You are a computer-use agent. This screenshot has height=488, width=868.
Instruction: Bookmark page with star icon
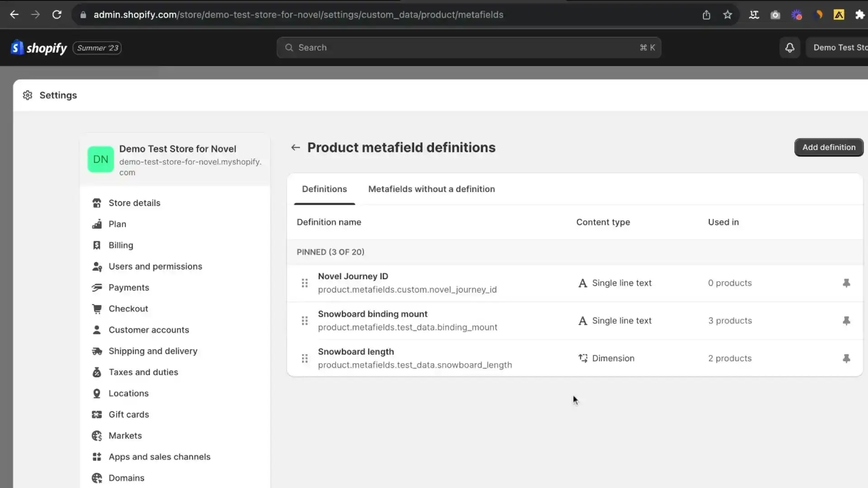[727, 15]
